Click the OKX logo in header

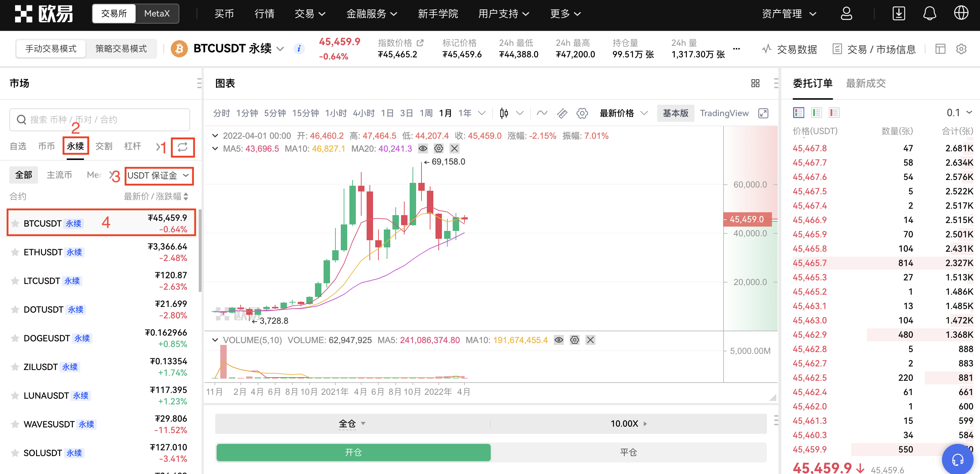click(44, 14)
